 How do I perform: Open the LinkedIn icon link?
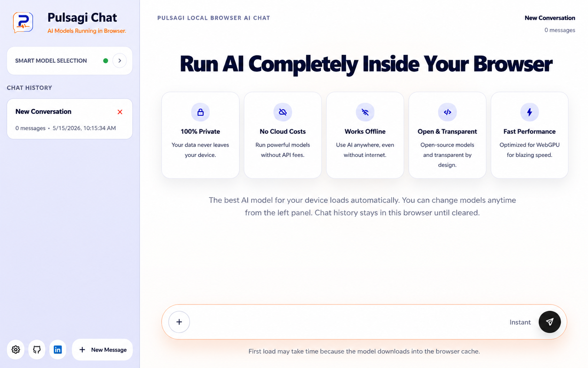(58, 349)
